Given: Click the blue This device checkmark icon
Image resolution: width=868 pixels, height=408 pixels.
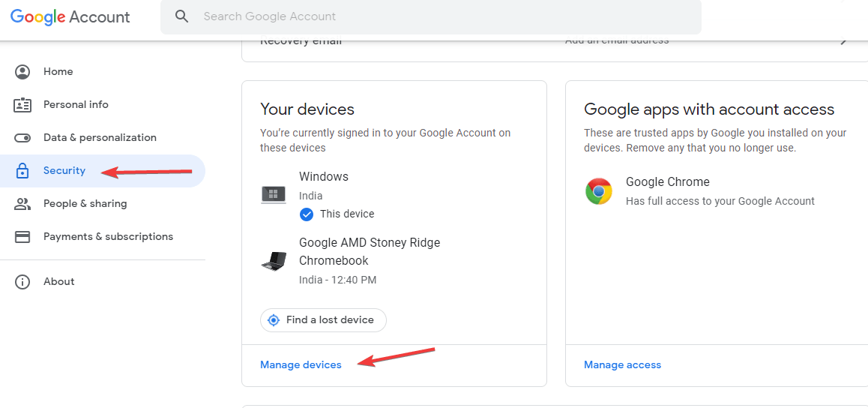Looking at the screenshot, I should pyautogui.click(x=306, y=214).
